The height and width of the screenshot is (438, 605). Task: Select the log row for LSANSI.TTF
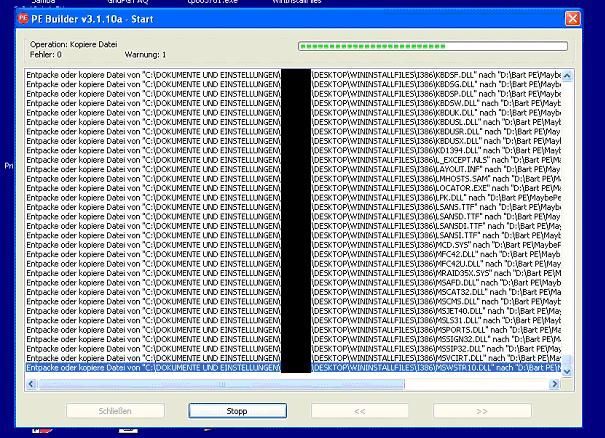pyautogui.click(x=293, y=235)
